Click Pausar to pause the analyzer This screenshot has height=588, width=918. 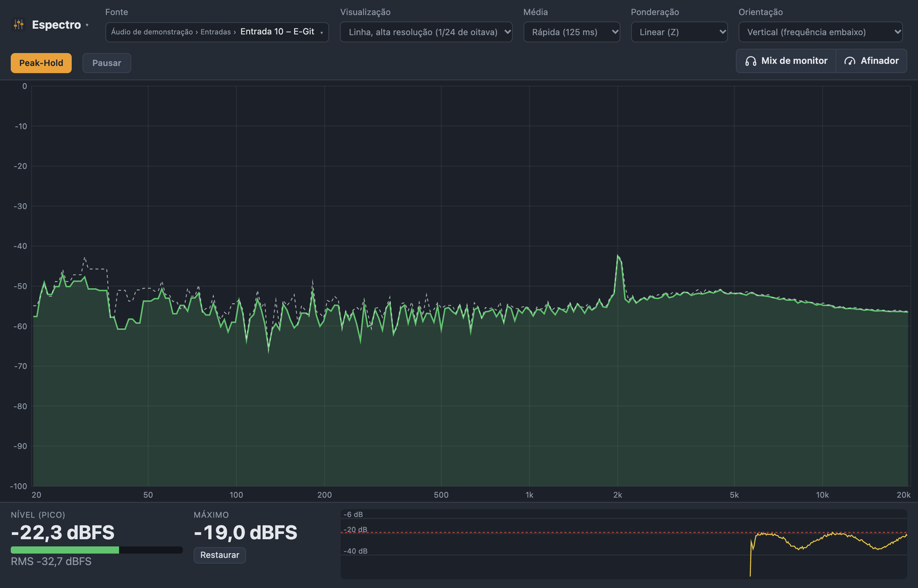point(107,63)
